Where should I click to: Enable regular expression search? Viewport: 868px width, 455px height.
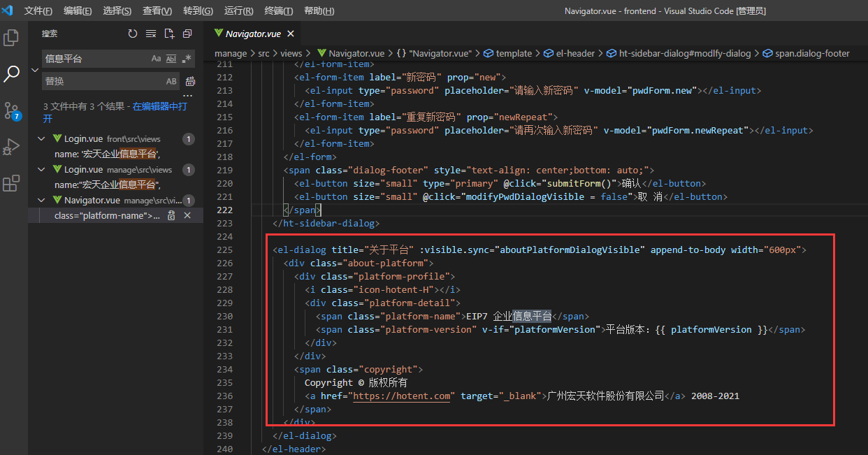click(186, 59)
